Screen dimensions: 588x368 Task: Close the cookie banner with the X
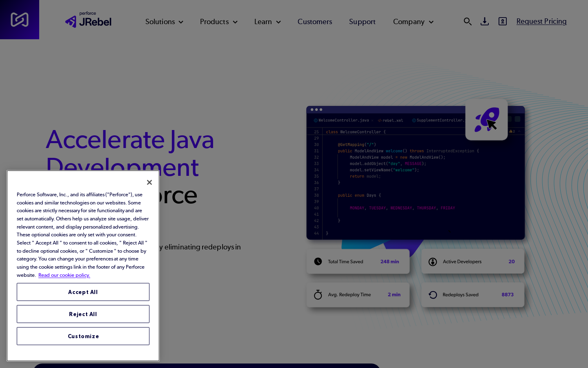tap(149, 182)
